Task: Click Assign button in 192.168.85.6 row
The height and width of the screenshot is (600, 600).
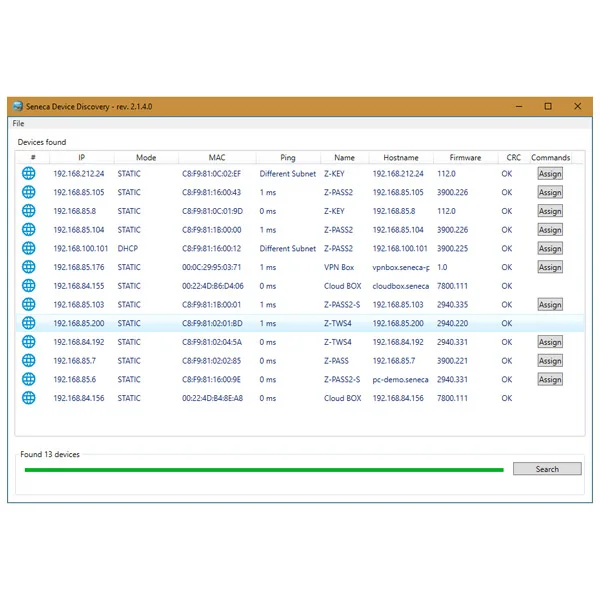Action: tap(550, 379)
